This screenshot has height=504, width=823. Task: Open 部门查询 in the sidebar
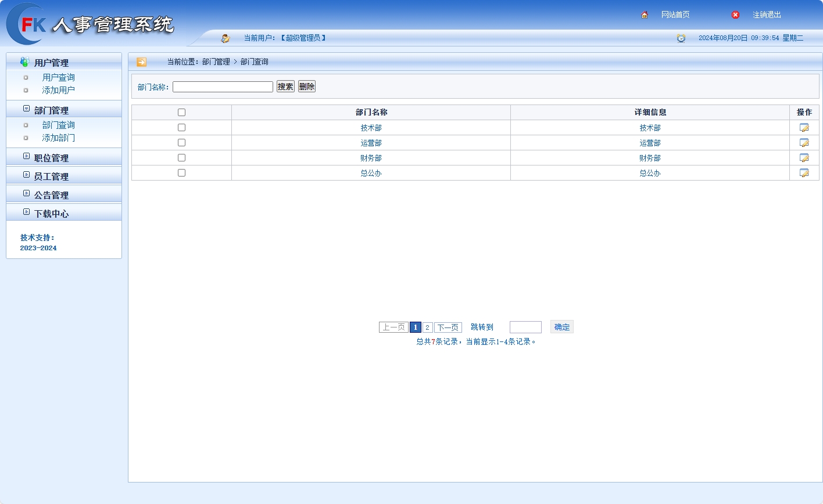pos(58,125)
